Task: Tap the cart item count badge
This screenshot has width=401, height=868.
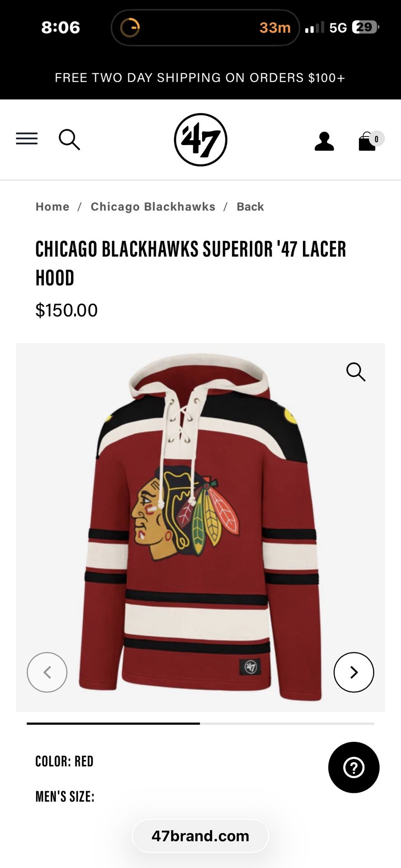Action: tap(376, 139)
